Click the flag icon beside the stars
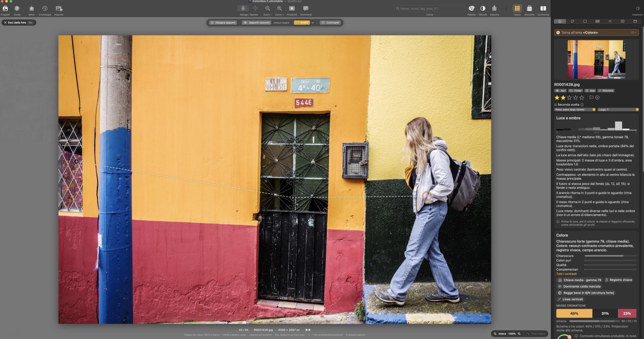644x339 pixels. pyautogui.click(x=591, y=98)
